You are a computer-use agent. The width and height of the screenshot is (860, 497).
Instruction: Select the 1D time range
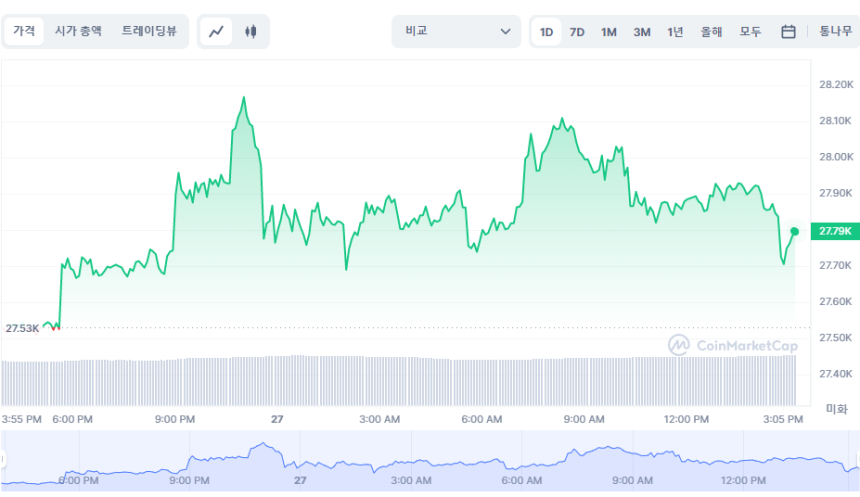click(547, 32)
